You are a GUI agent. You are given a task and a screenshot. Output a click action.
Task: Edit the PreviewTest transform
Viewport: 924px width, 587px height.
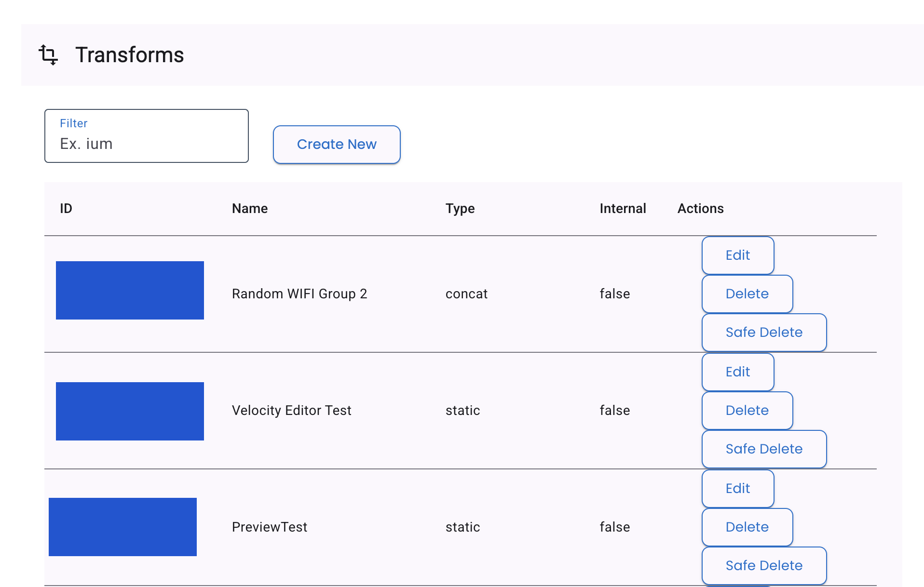pos(737,488)
